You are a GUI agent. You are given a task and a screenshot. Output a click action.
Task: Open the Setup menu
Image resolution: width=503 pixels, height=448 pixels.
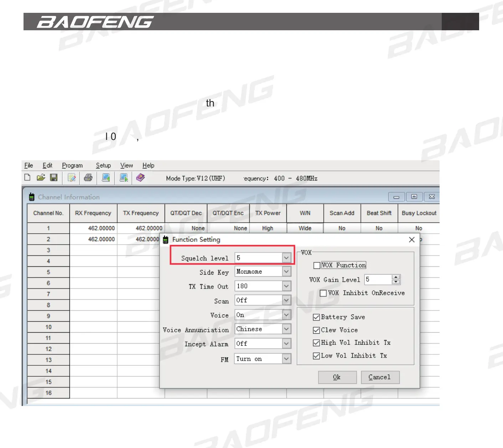pos(103,165)
